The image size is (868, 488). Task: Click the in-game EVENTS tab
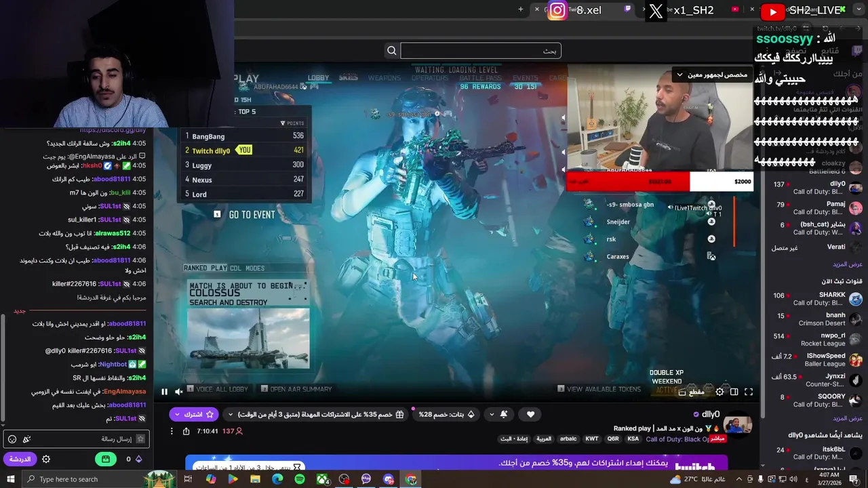[x=526, y=78]
